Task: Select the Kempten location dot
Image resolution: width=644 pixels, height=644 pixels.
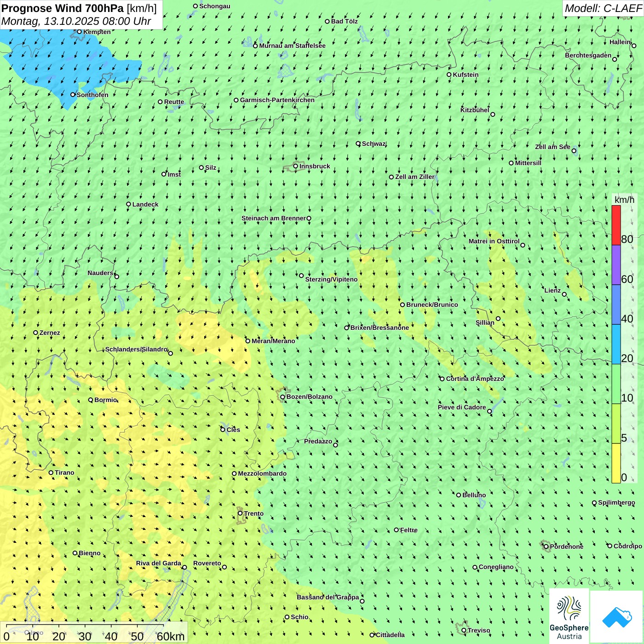Action: point(80,32)
